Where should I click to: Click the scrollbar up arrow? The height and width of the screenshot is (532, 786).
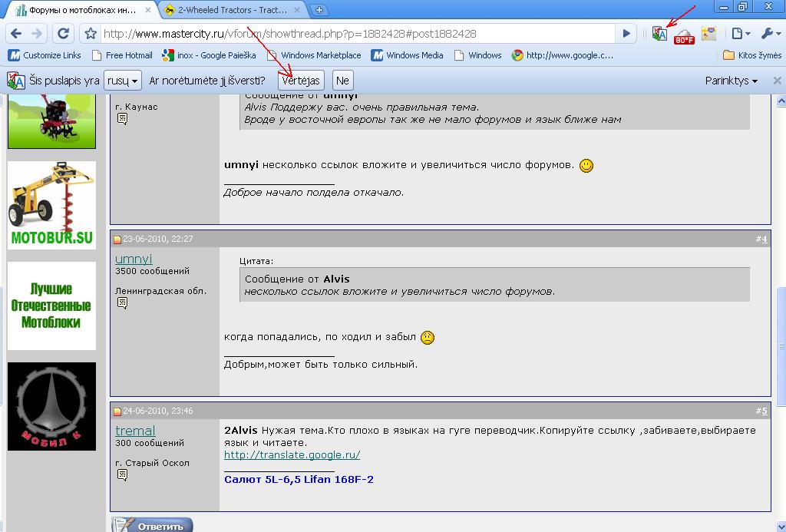pyautogui.click(x=781, y=101)
